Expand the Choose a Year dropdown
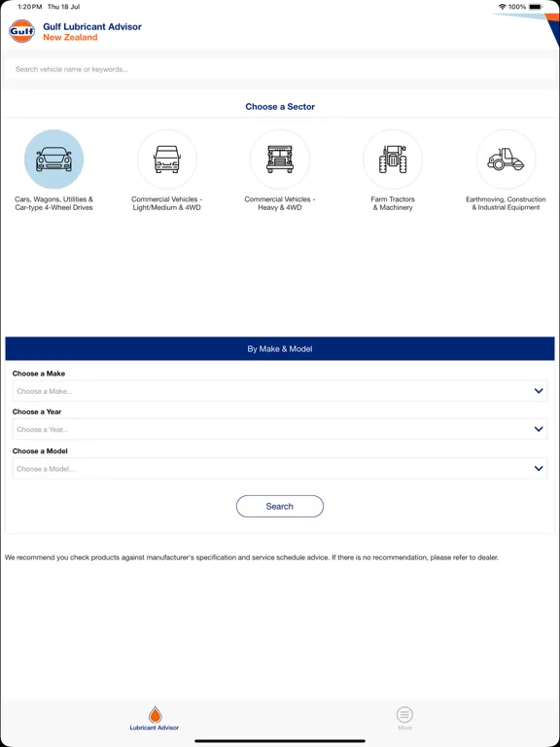Viewport: 560px width, 747px height. 280,429
